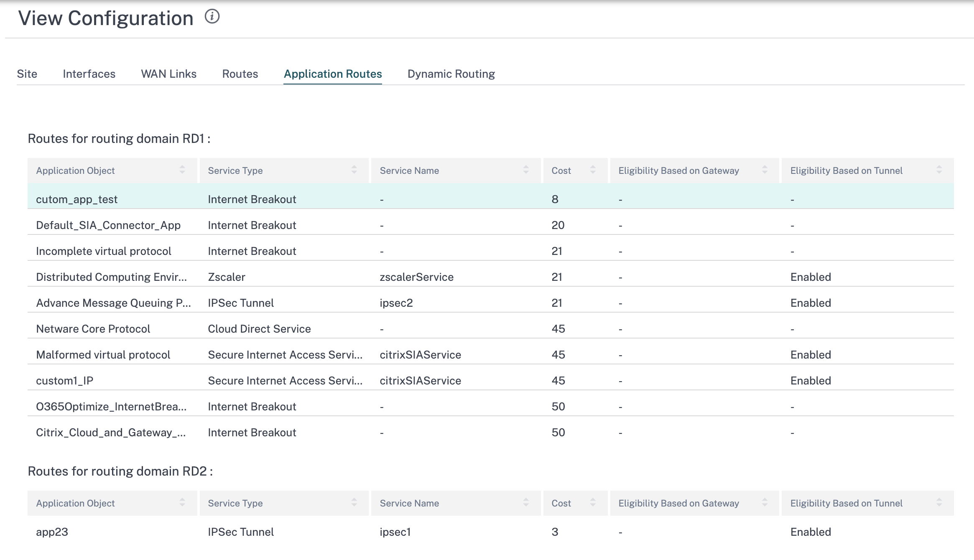Click Distributed Computing Envir... application object

111,277
